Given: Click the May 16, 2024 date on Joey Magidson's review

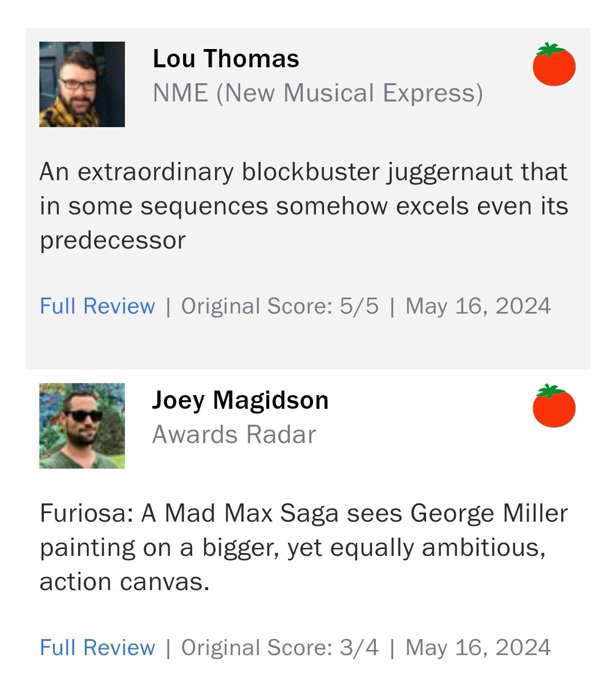Looking at the screenshot, I should pyautogui.click(x=478, y=648).
